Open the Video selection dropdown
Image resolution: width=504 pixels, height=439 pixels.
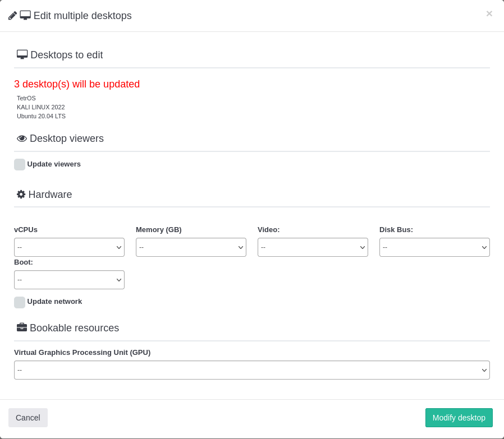click(313, 247)
